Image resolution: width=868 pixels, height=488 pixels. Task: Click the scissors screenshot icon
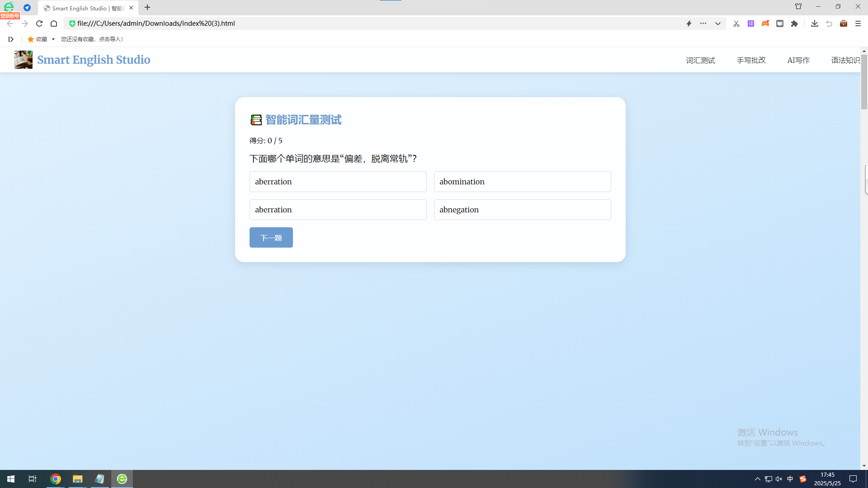tap(736, 23)
